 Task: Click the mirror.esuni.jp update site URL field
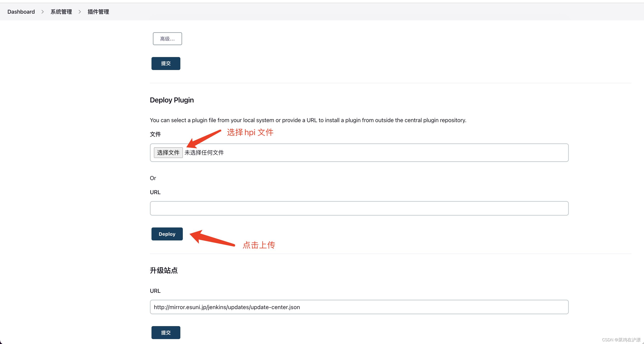(x=359, y=307)
